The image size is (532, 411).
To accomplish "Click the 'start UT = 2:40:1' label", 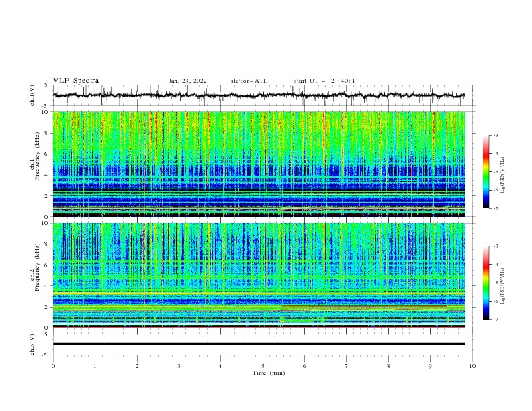I will [324, 81].
